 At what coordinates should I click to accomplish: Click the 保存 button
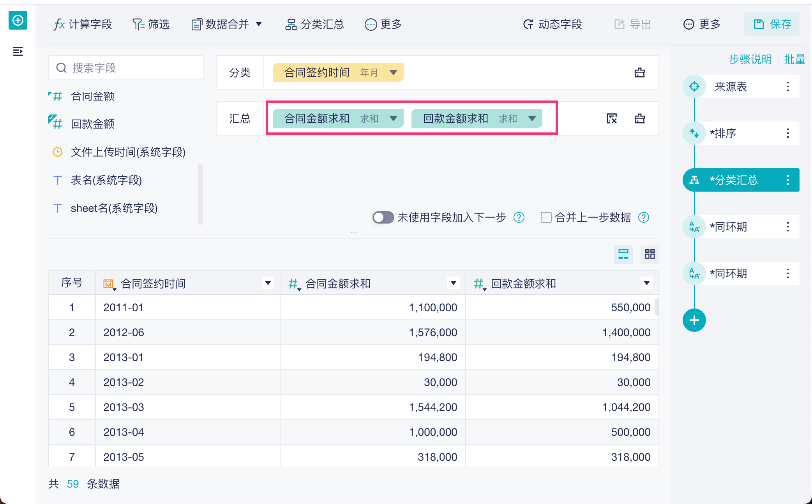(x=772, y=25)
